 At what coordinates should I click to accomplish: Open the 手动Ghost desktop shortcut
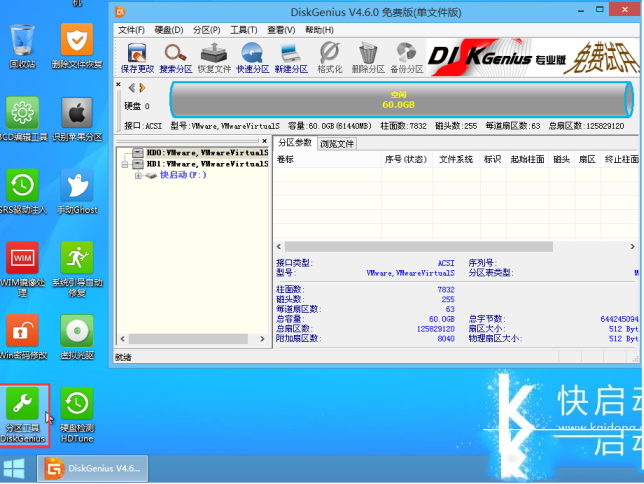pos(77,190)
